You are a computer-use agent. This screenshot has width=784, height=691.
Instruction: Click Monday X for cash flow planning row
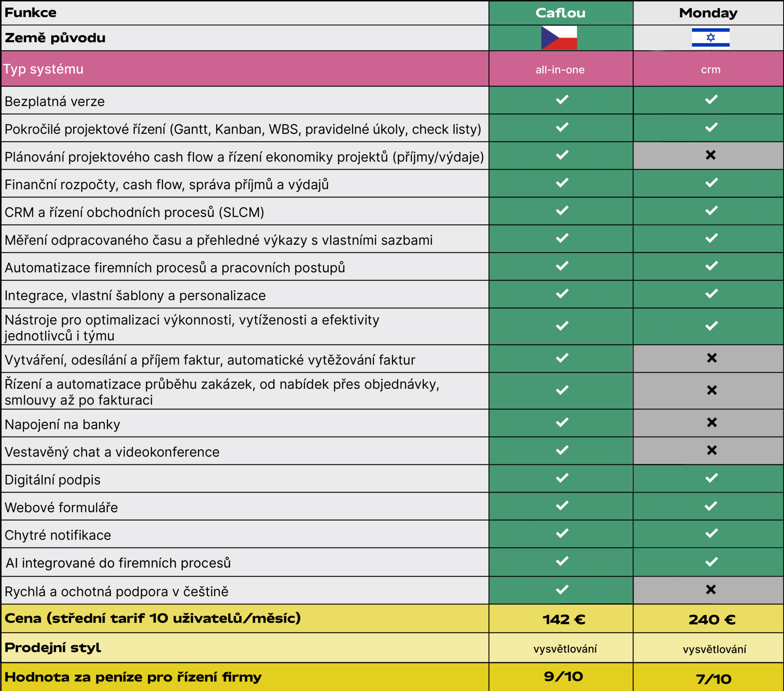coord(710,155)
